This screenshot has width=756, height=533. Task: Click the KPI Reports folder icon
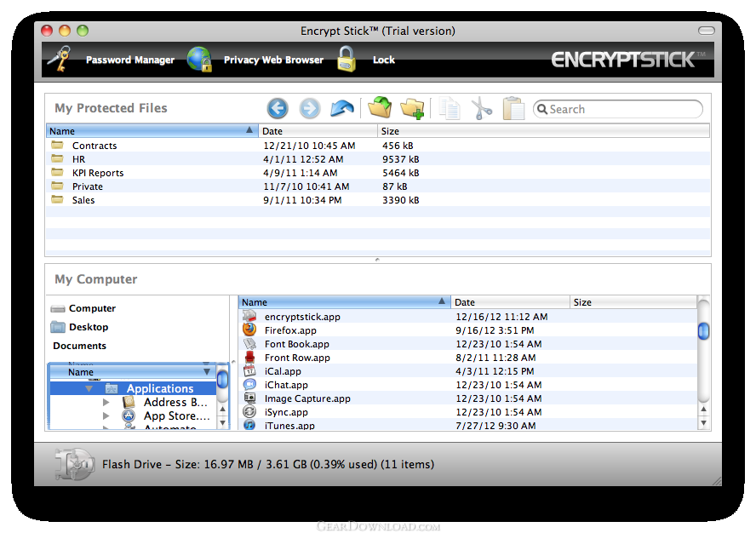pyautogui.click(x=57, y=172)
